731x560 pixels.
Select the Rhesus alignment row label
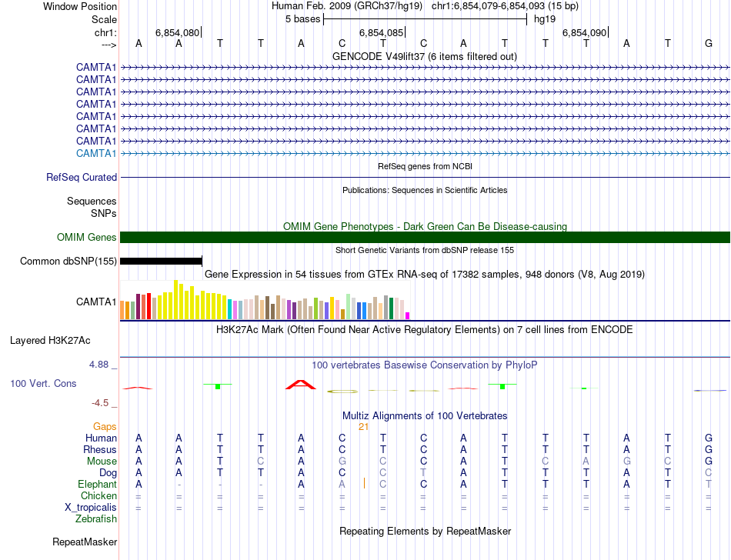(100, 449)
